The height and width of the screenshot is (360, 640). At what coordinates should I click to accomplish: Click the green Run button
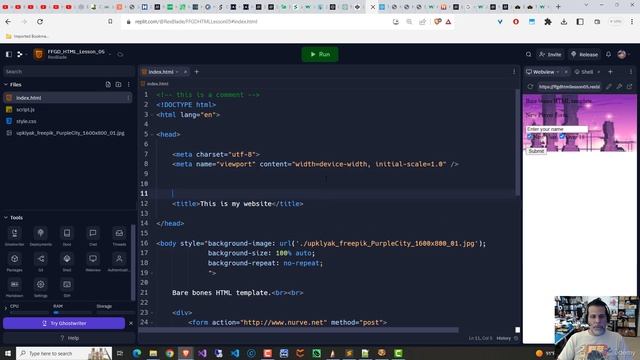(320, 54)
